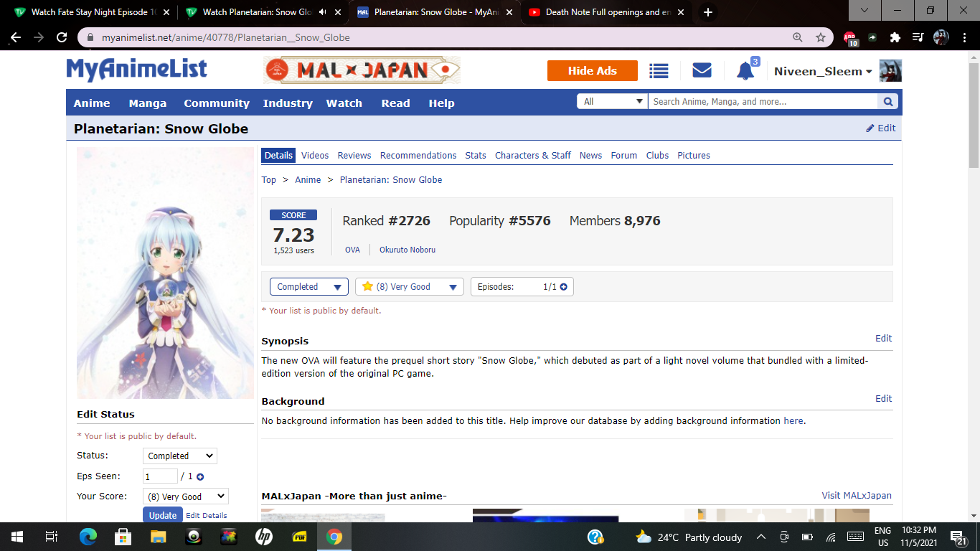Switch to the Pictures tab
980x551 pixels.
click(x=694, y=156)
